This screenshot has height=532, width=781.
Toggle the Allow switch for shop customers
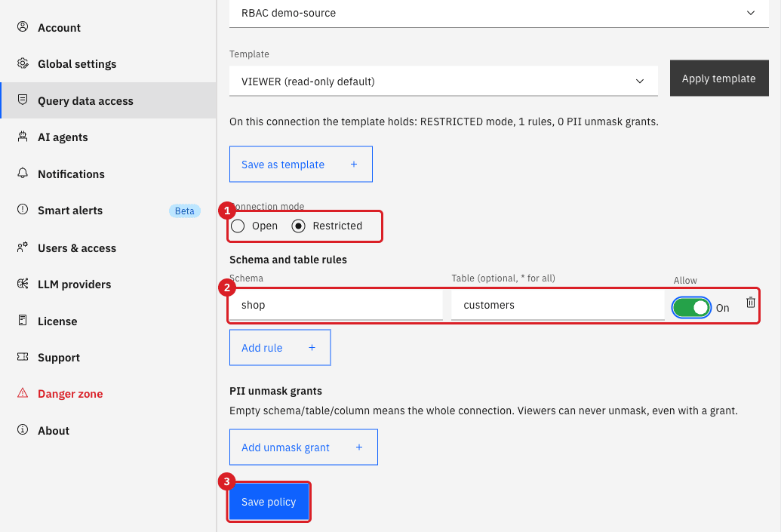pos(691,307)
